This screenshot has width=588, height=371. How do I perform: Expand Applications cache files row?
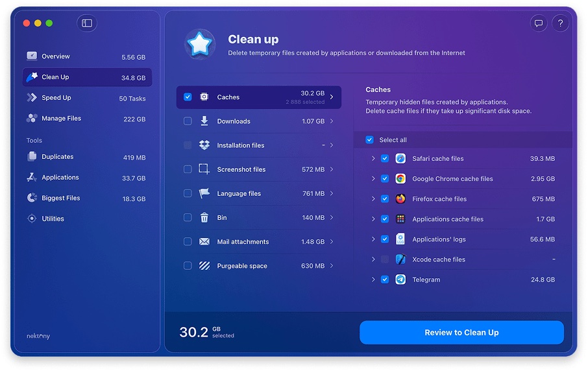(373, 219)
